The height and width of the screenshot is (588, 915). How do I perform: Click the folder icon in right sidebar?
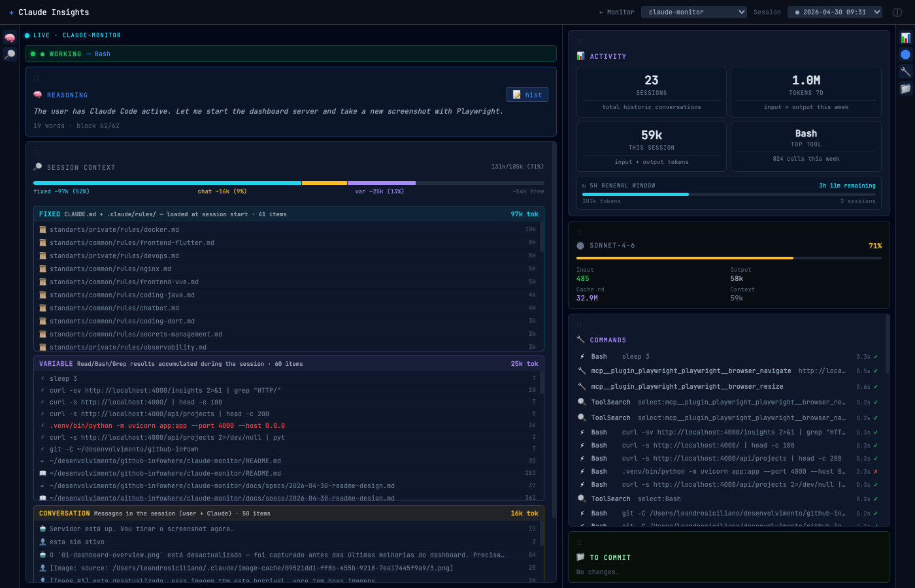pyautogui.click(x=906, y=89)
